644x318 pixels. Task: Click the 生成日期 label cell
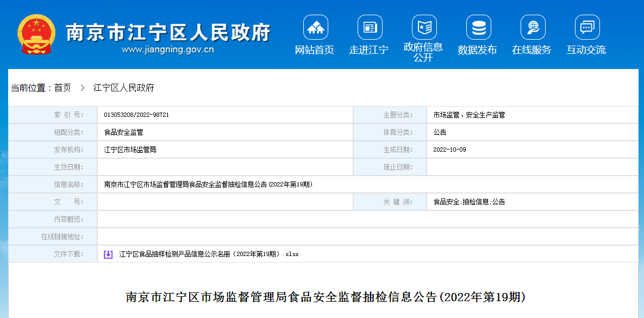[390, 149]
